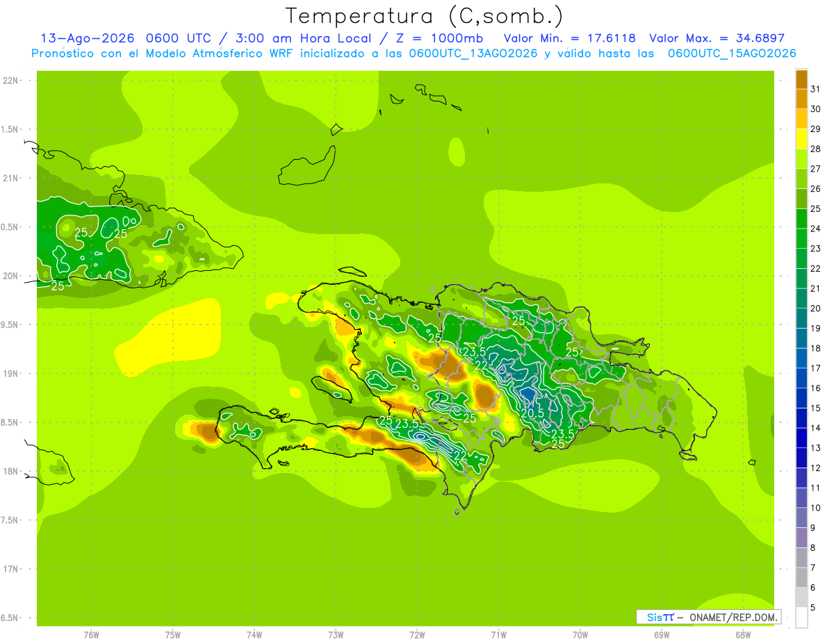Click the teal swatch between 19 and 20

pos(801,318)
